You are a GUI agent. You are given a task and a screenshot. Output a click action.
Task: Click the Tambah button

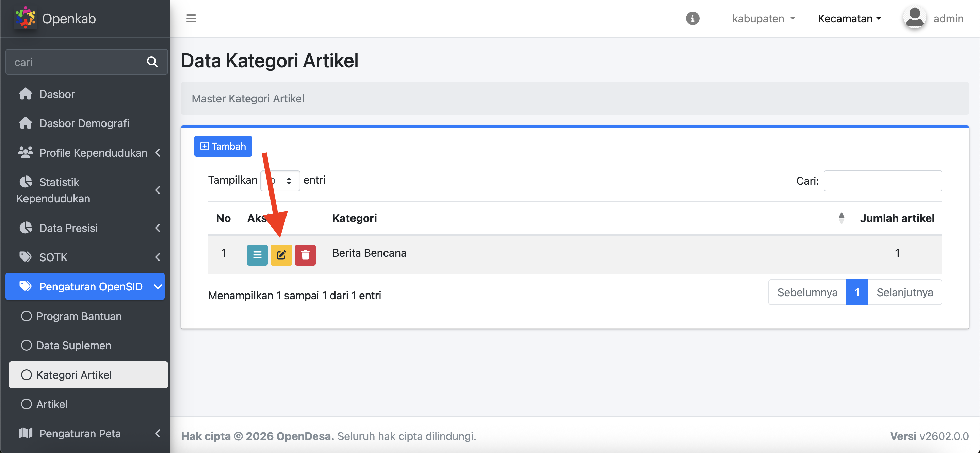[223, 146]
